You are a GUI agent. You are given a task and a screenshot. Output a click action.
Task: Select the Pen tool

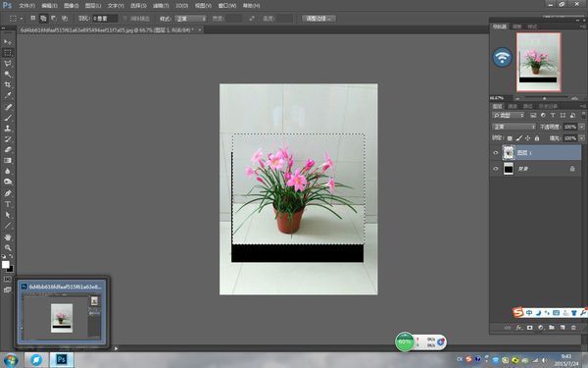click(x=8, y=193)
